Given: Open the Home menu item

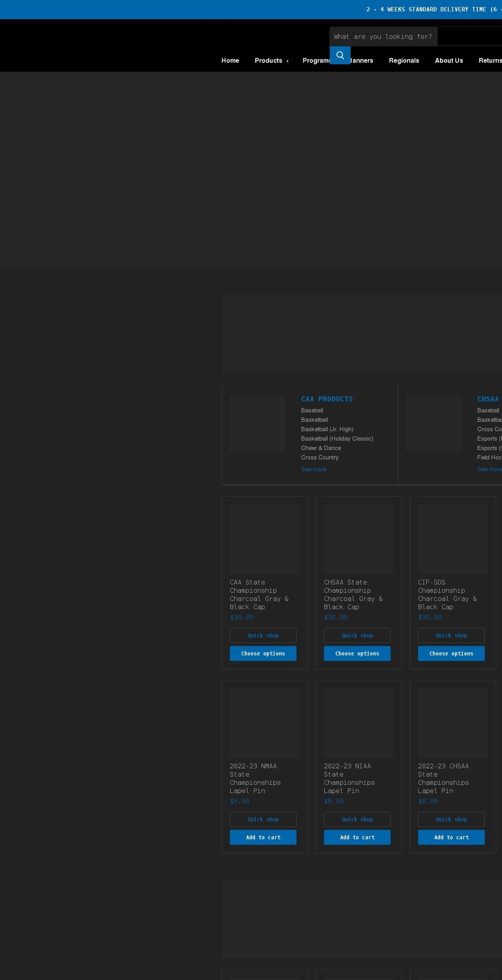Looking at the screenshot, I should (230, 61).
